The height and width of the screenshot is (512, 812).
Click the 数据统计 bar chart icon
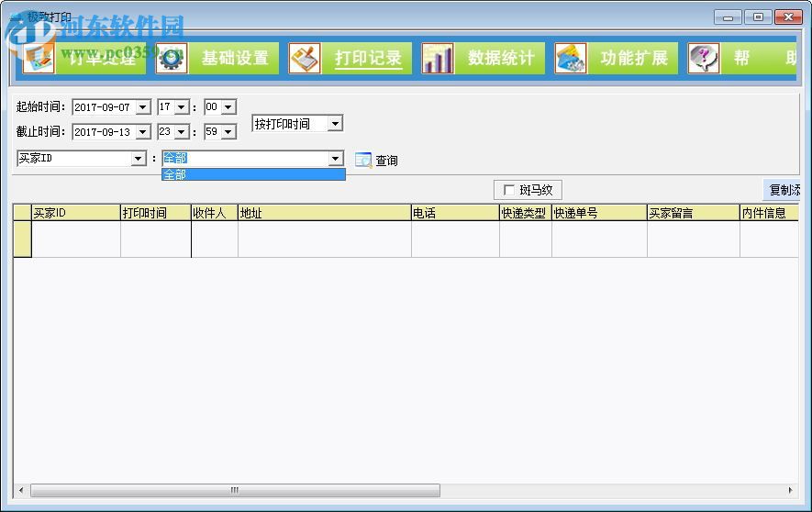(x=438, y=58)
